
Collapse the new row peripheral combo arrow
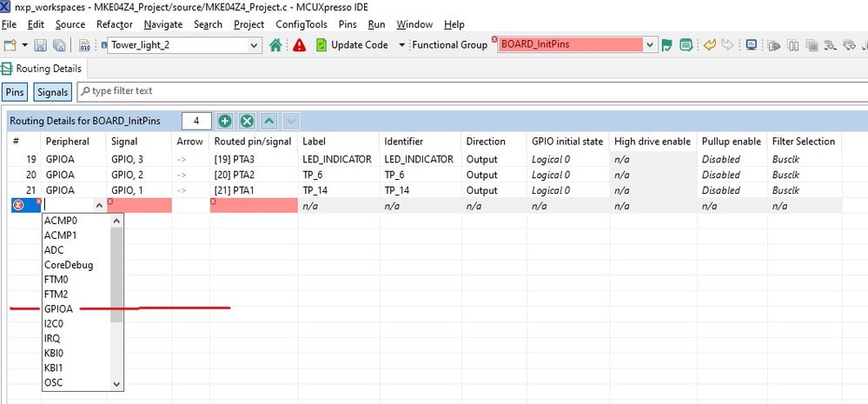[100, 206]
